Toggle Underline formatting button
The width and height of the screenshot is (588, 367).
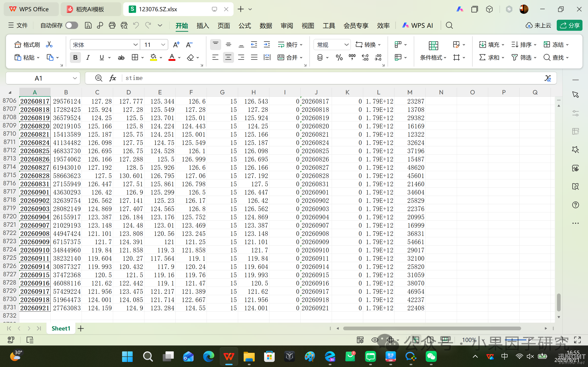point(102,57)
